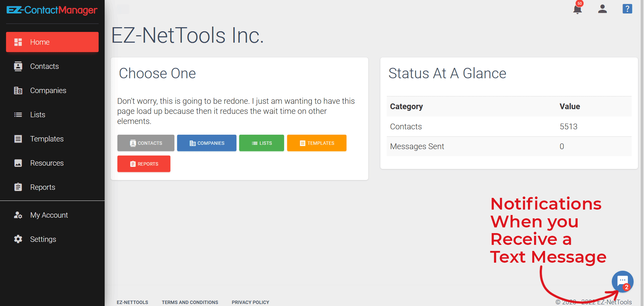The height and width of the screenshot is (306, 644).
Task: Click the Contacts icon in sidebar
Action: click(18, 66)
